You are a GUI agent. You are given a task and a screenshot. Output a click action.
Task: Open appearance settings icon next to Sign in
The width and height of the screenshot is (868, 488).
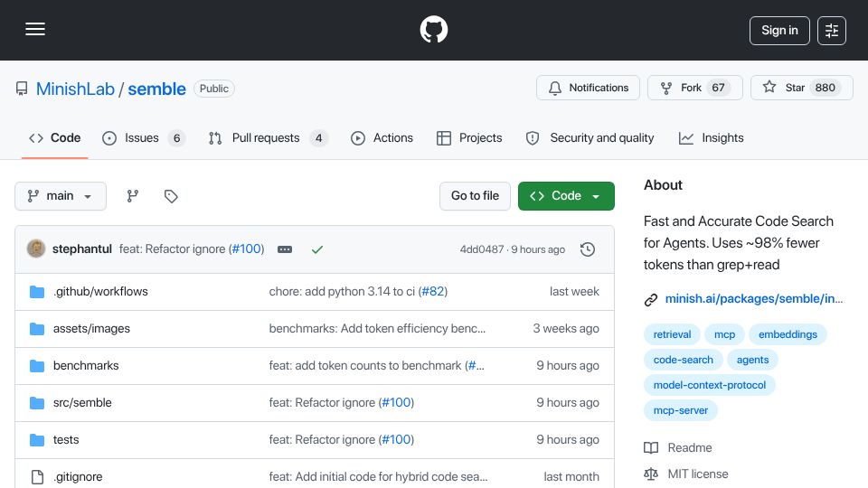click(832, 31)
